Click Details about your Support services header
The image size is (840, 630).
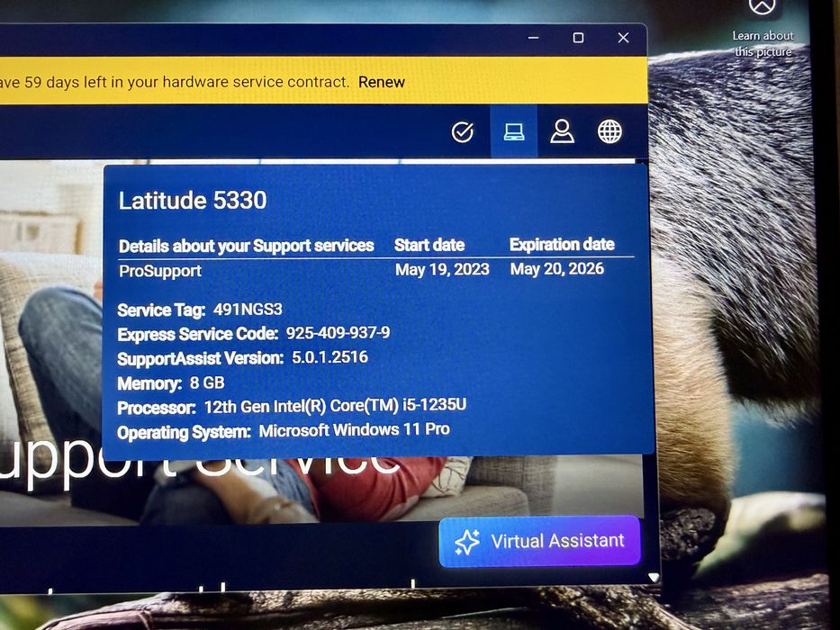(x=246, y=246)
